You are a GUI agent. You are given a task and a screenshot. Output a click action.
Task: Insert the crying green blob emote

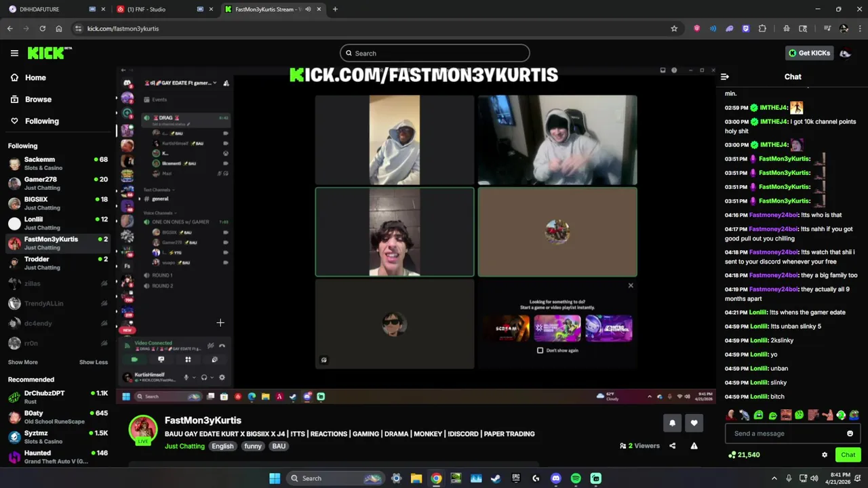coord(758,415)
